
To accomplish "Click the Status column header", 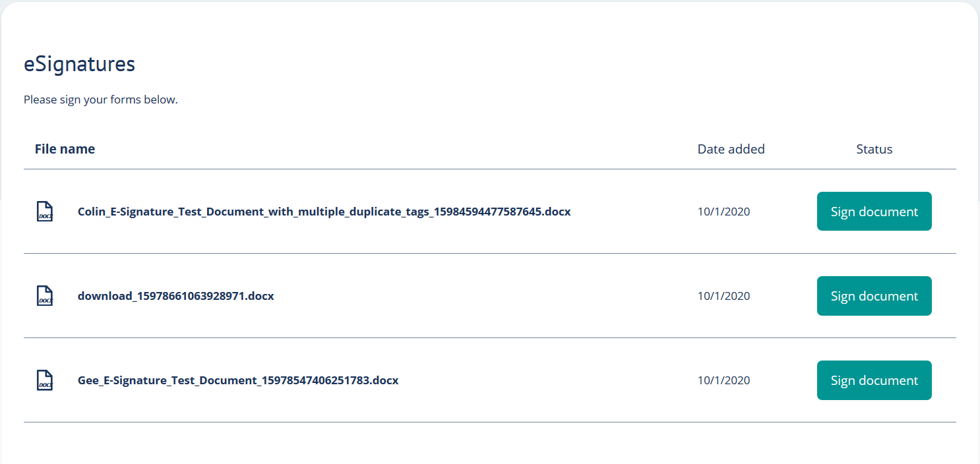I will click(874, 149).
